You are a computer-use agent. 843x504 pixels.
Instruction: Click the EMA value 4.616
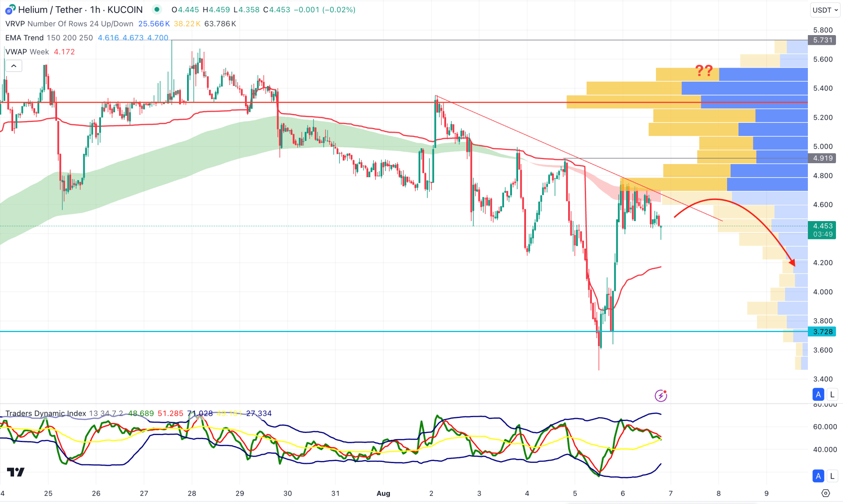click(x=108, y=38)
